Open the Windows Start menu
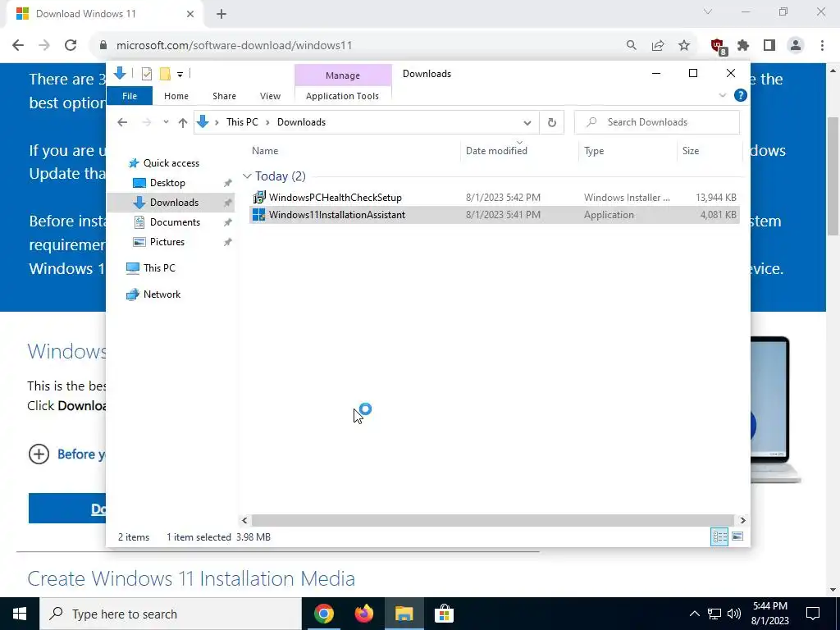 click(x=20, y=614)
